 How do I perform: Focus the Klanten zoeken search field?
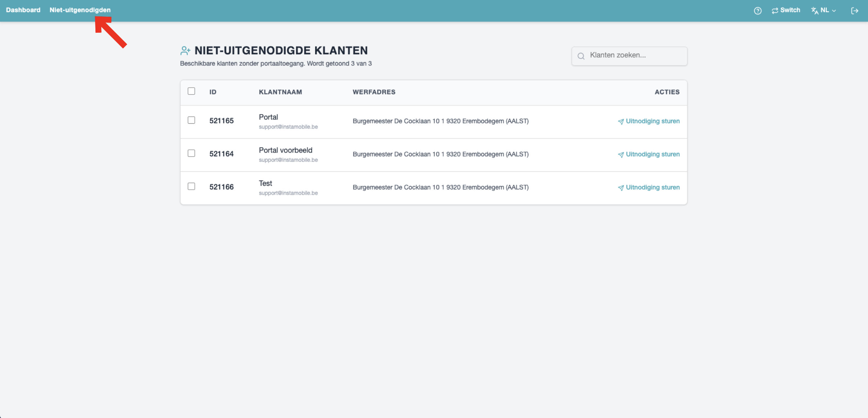[629, 56]
